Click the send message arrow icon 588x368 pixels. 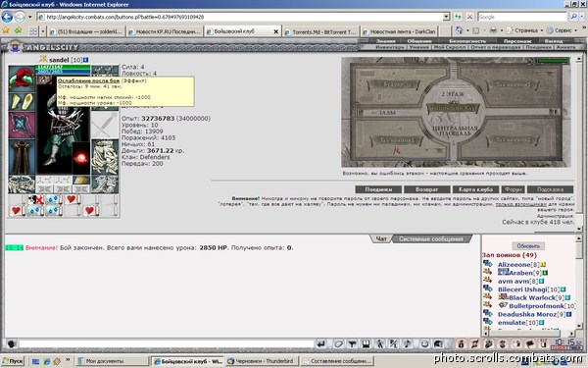321,343
